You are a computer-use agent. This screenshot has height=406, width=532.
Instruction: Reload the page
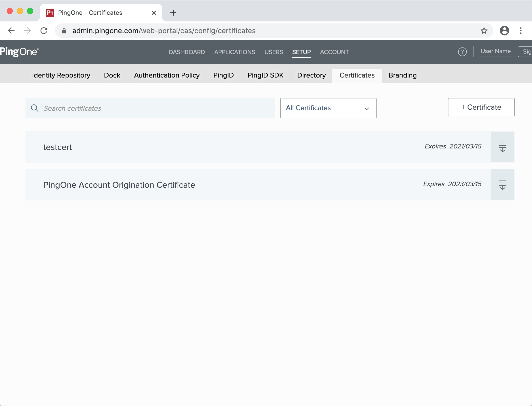44,31
